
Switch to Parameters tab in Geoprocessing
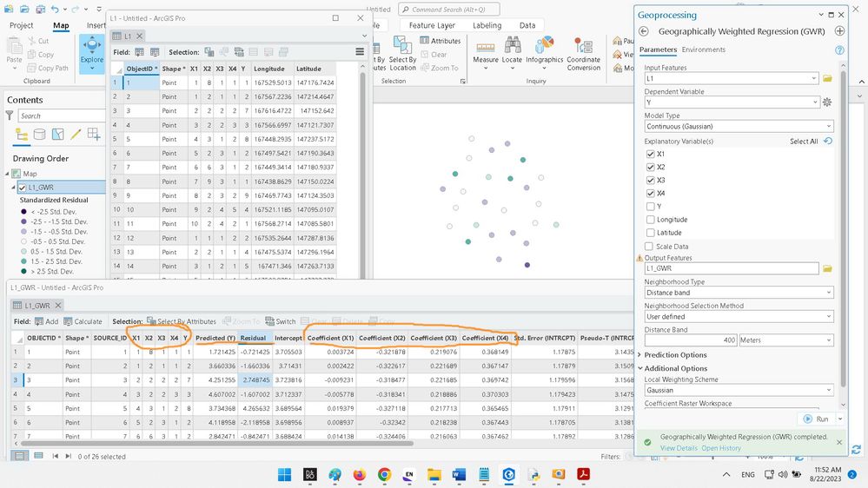(658, 49)
